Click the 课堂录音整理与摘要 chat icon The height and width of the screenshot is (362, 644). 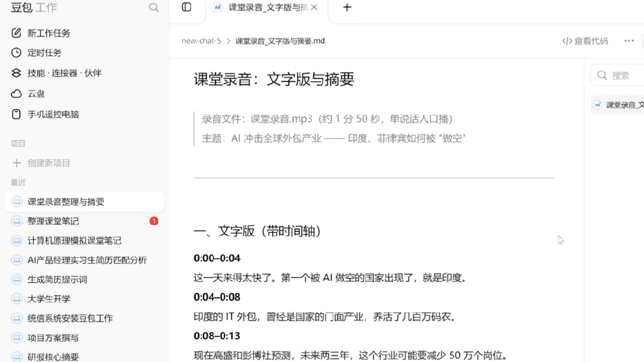[x=17, y=202]
